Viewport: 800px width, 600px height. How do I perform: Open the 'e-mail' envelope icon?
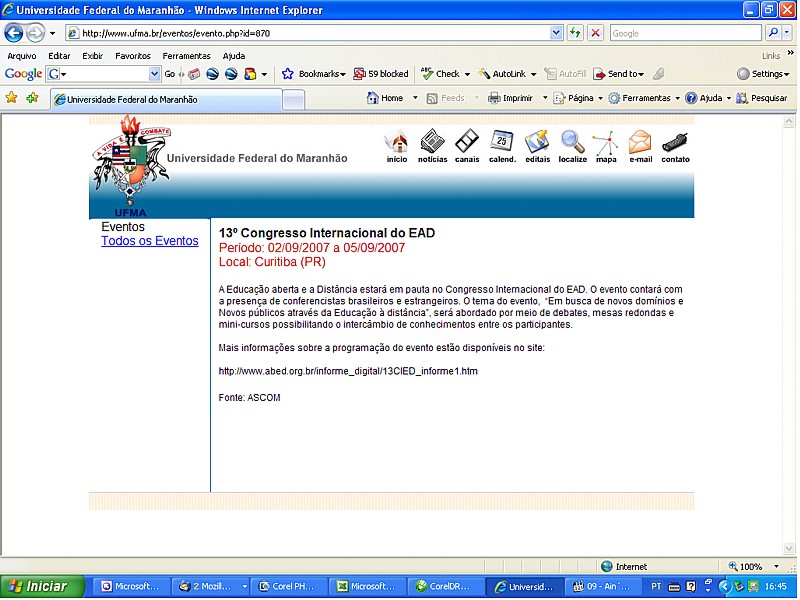pyautogui.click(x=640, y=143)
